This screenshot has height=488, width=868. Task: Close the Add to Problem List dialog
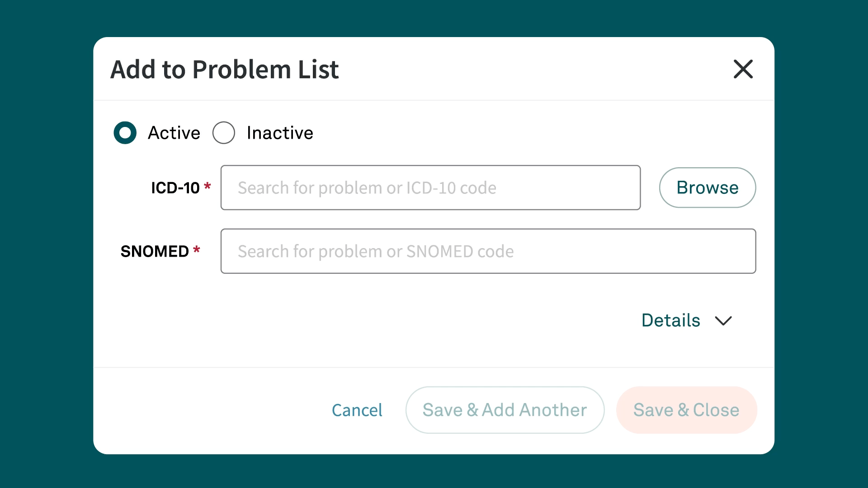tap(743, 69)
